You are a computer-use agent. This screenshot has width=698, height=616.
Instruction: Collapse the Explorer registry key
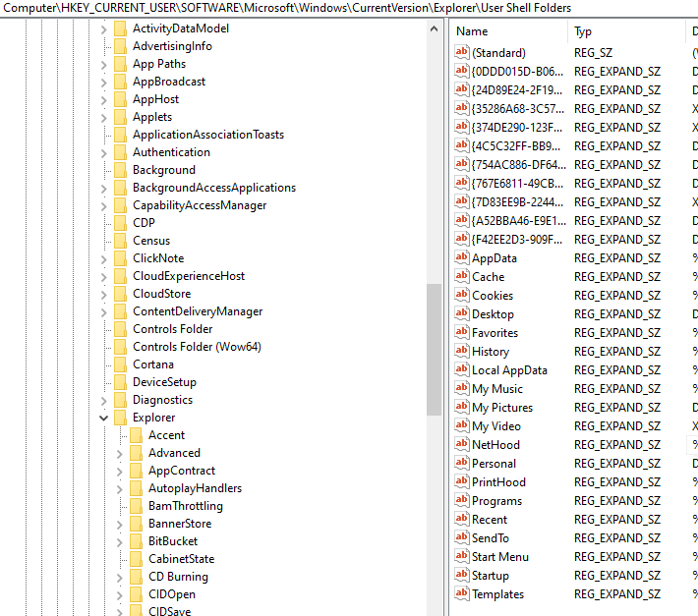pyautogui.click(x=104, y=419)
